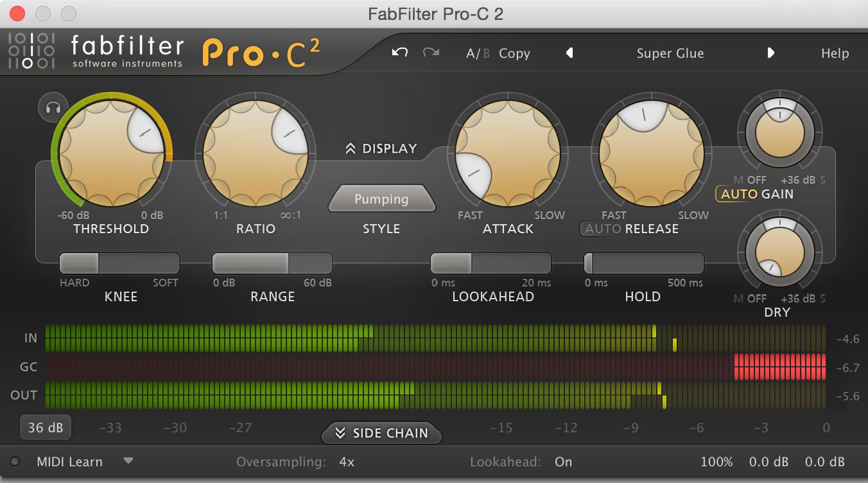Click the undo arrow icon

(x=399, y=53)
